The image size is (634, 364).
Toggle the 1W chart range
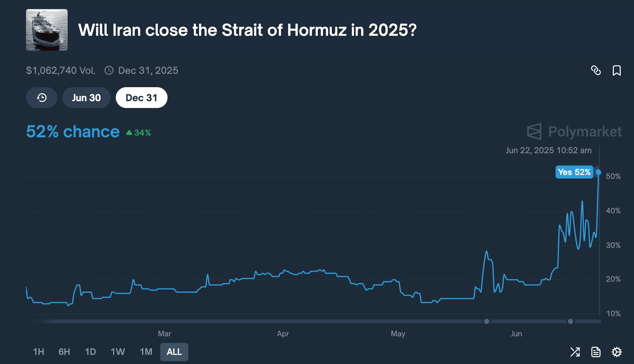(x=117, y=352)
